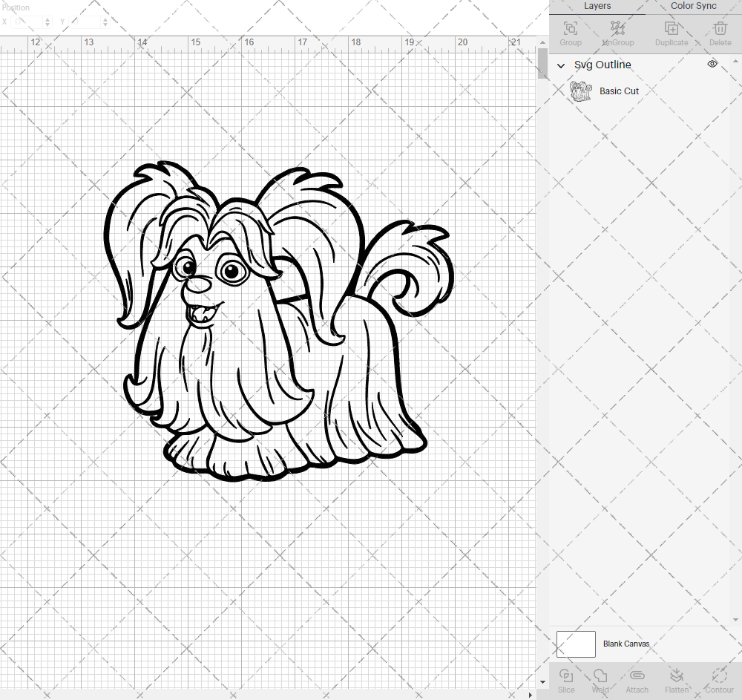Click the Blank Canvas label

coord(626,644)
